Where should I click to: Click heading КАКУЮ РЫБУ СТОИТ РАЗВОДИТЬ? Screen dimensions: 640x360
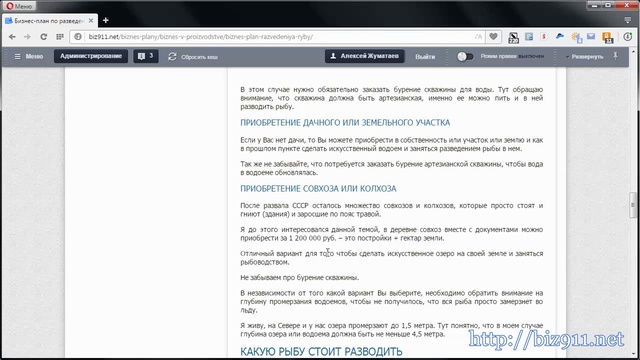click(x=321, y=351)
